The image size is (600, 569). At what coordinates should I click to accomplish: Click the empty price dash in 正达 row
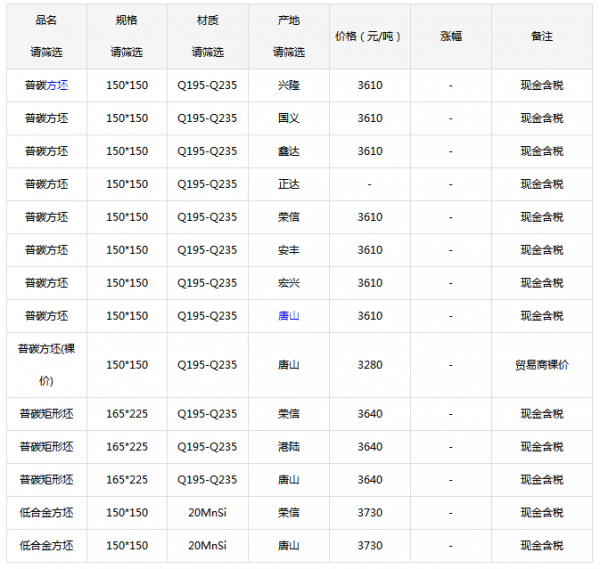[370, 184]
